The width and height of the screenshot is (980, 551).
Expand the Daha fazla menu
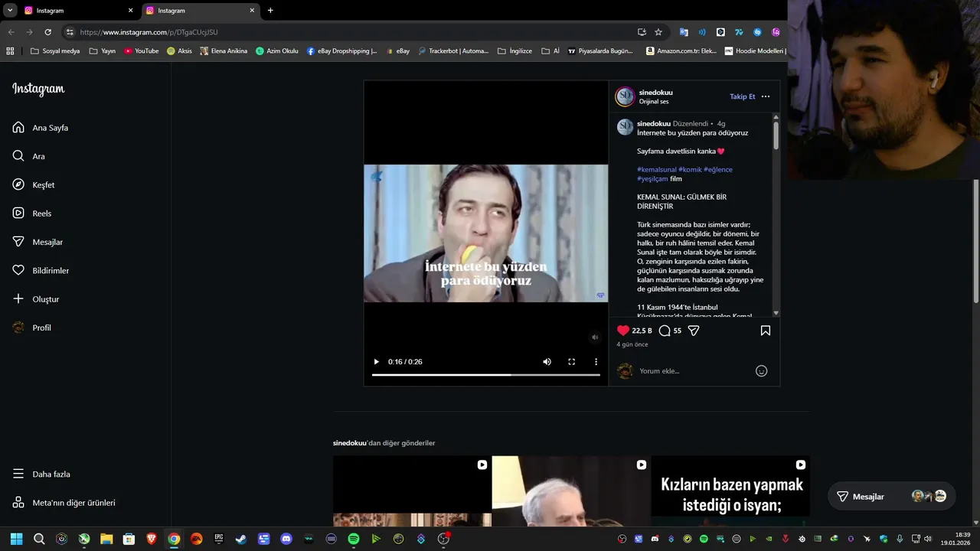(x=41, y=474)
